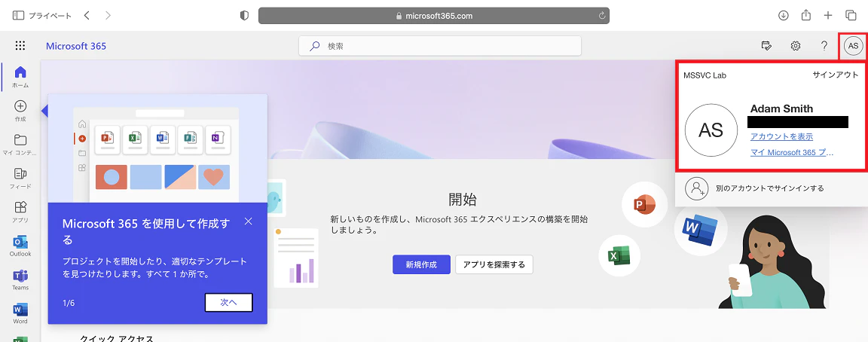The image size is (868, 342).
Task: Show Safari tab overview icon
Action: point(850,16)
